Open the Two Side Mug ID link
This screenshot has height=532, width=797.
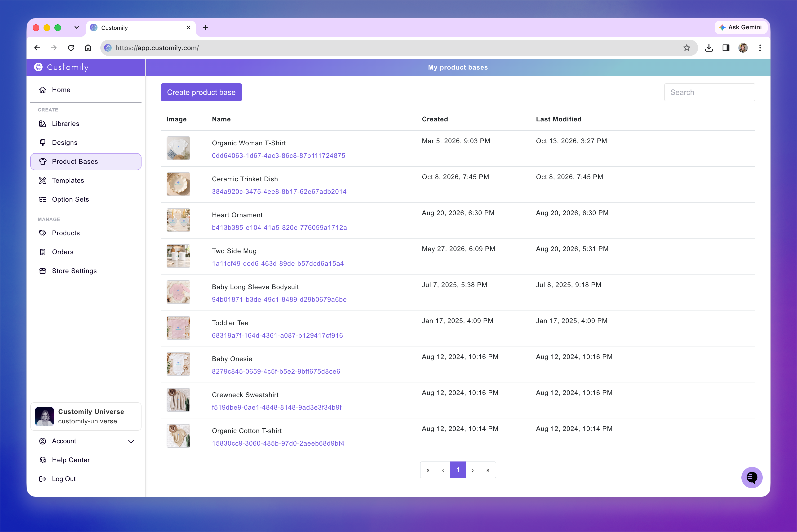[x=278, y=264]
